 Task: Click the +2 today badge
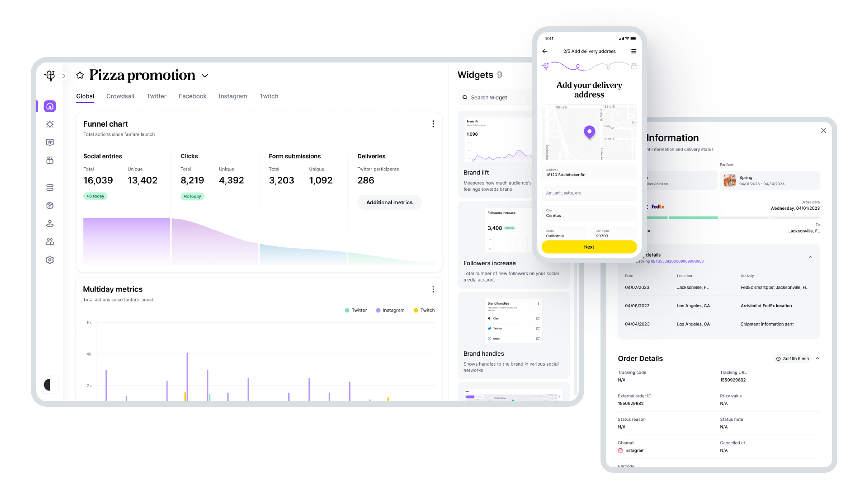(x=192, y=196)
